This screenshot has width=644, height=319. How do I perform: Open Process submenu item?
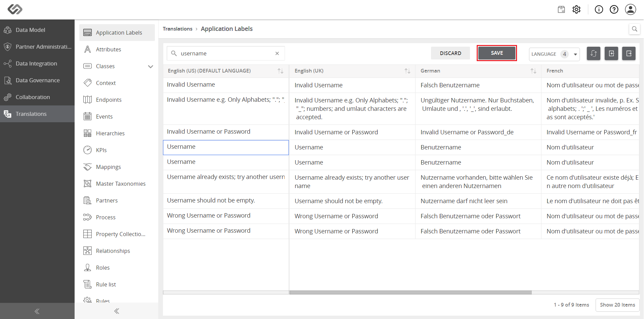coord(117,217)
